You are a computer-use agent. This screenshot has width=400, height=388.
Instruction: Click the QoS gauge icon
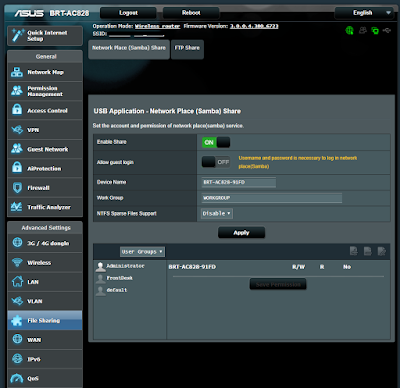point(17,378)
